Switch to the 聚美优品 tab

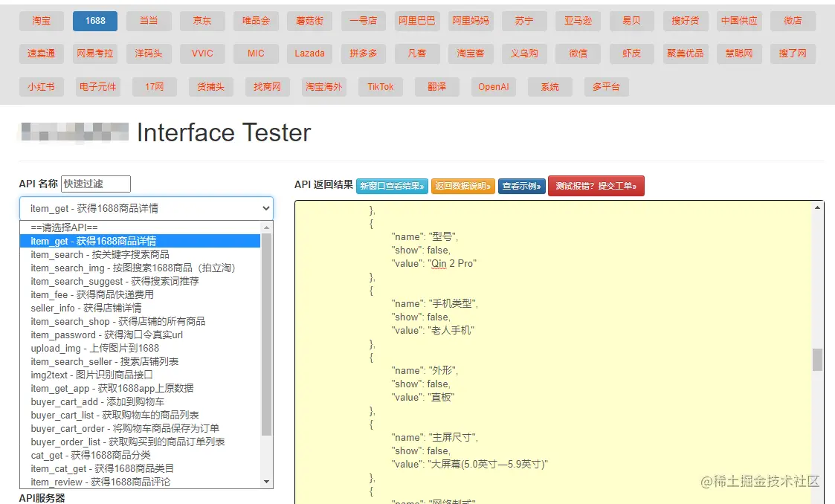click(x=686, y=54)
